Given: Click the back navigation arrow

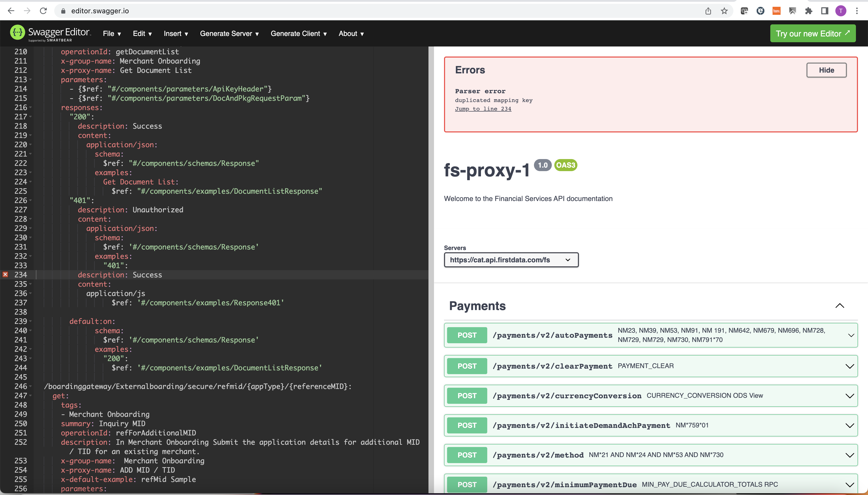Looking at the screenshot, I should click(11, 11).
